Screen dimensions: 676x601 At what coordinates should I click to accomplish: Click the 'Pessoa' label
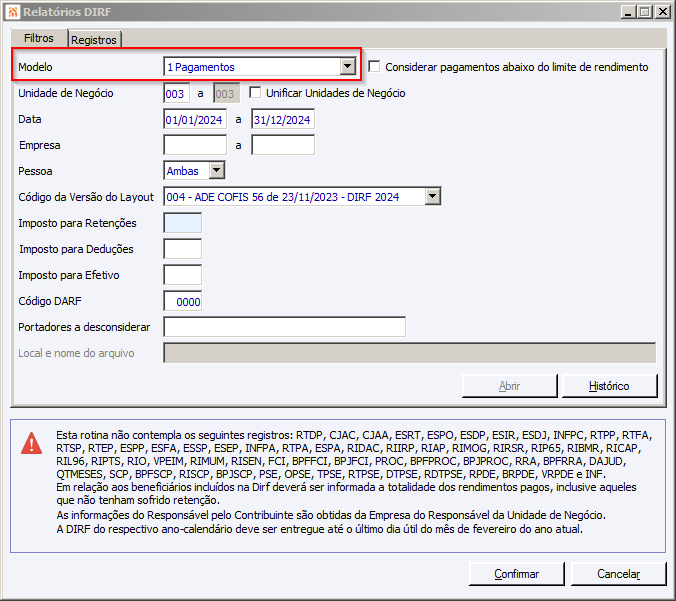pyautogui.click(x=35, y=171)
